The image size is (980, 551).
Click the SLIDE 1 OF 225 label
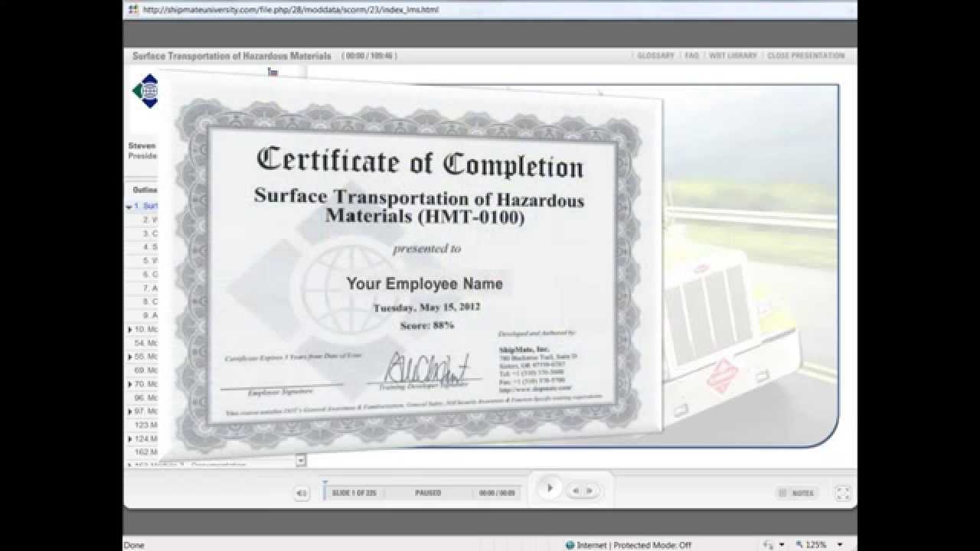click(x=354, y=494)
